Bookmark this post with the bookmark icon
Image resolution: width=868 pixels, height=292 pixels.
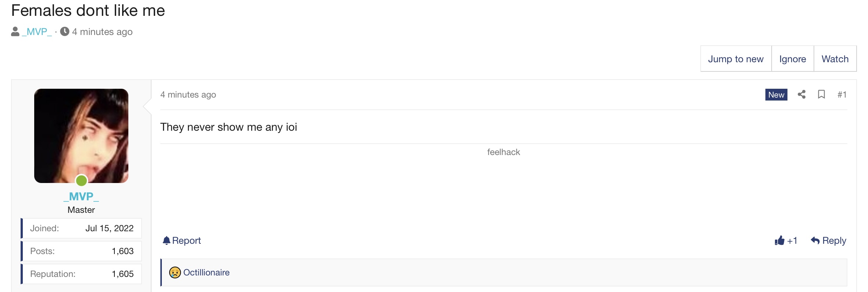pos(821,95)
